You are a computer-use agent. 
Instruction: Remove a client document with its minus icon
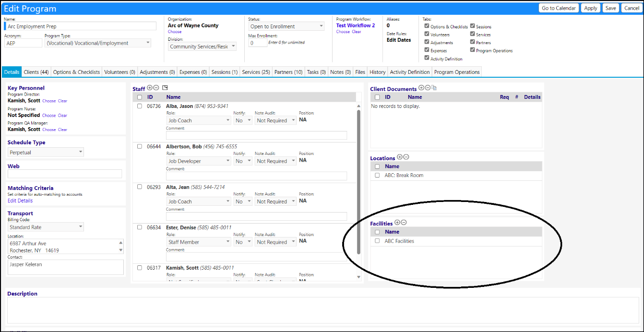428,88
